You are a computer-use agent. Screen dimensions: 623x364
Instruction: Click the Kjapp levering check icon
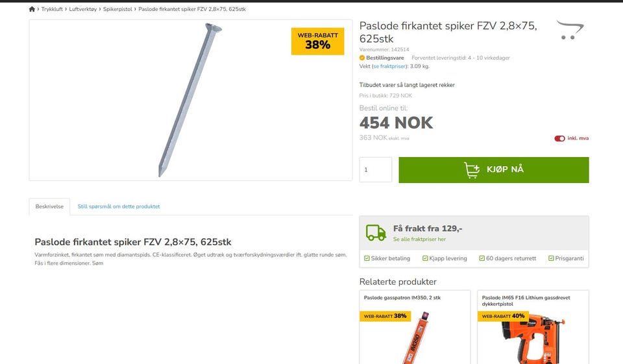[x=425, y=258]
